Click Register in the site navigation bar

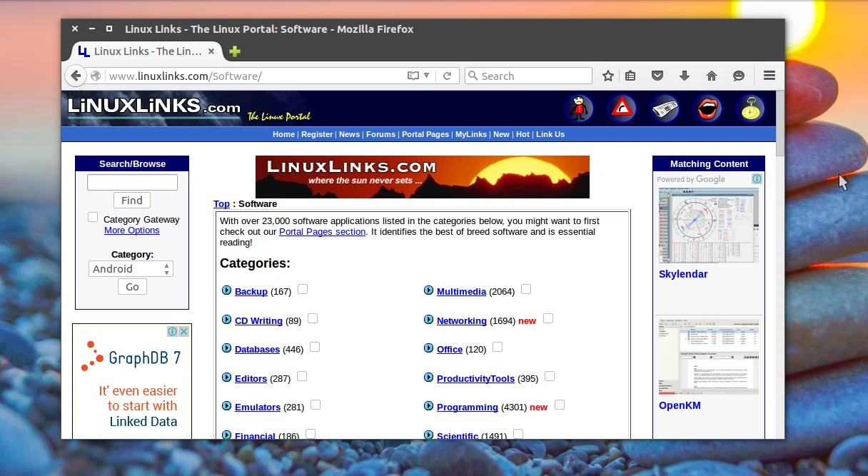[x=317, y=134]
